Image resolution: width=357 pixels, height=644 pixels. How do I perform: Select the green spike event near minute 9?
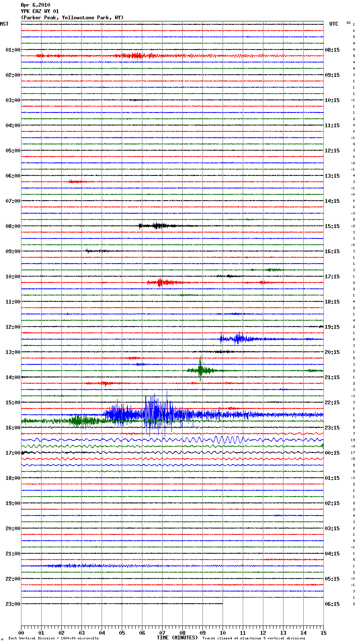point(201,370)
